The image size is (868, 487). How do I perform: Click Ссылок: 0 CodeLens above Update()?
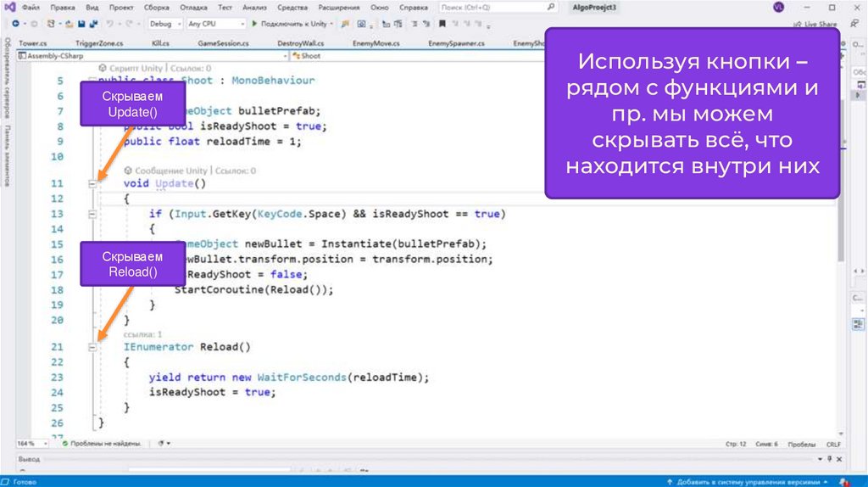tap(236, 171)
